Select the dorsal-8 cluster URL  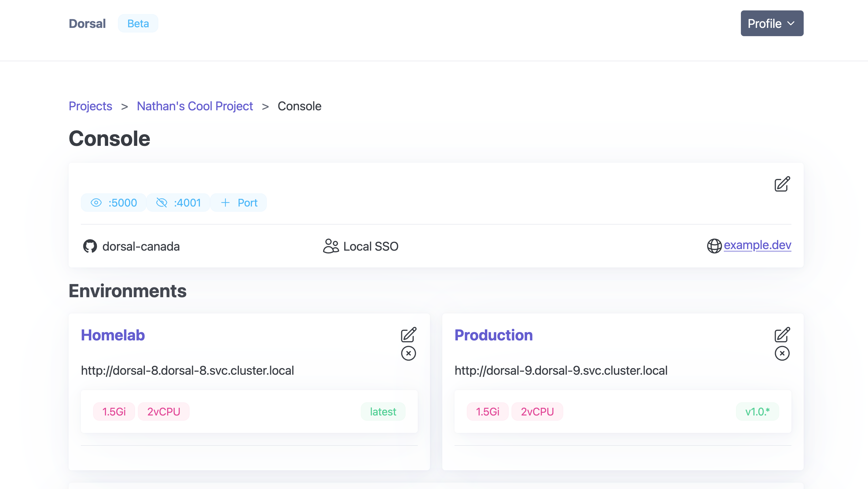(187, 370)
